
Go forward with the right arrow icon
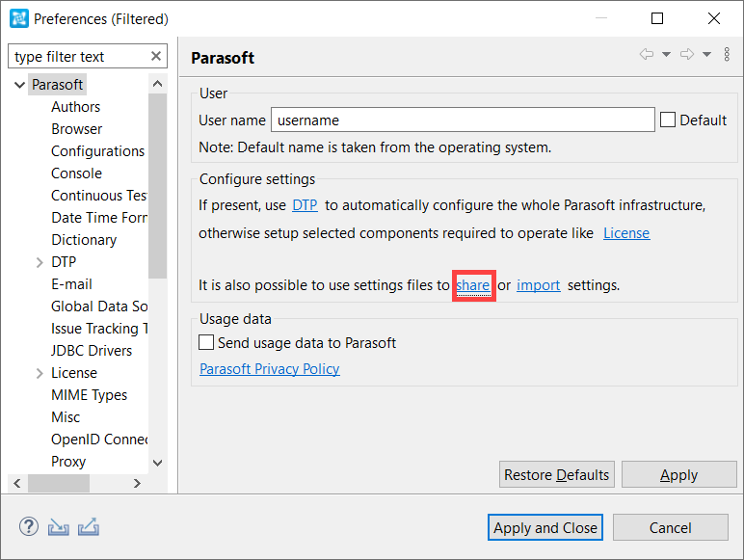(x=686, y=54)
